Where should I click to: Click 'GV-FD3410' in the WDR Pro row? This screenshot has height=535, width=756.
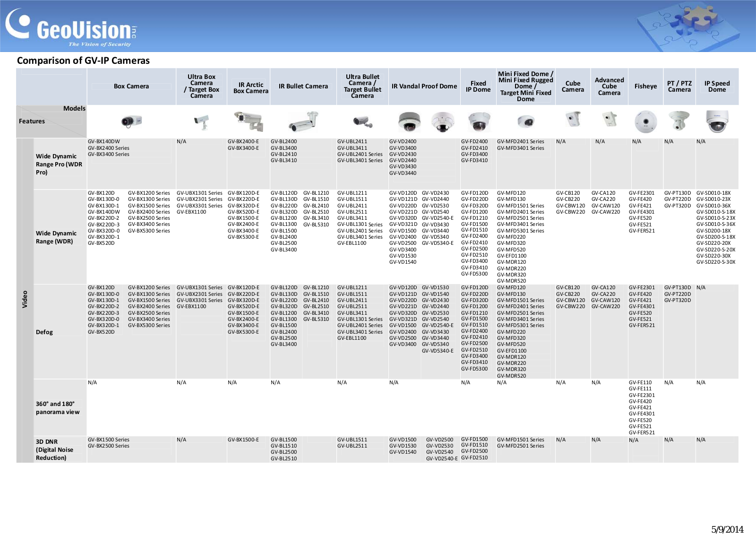coord(474,161)
